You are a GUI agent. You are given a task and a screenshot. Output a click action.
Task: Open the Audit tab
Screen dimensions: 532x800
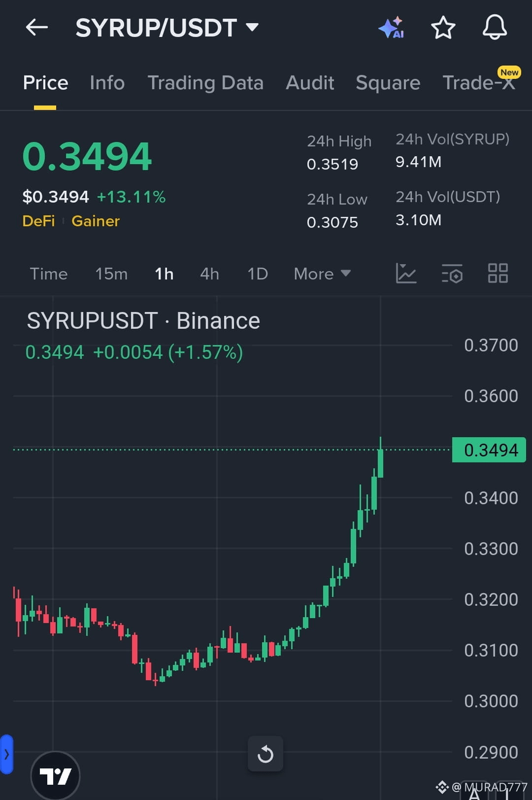[x=310, y=83]
